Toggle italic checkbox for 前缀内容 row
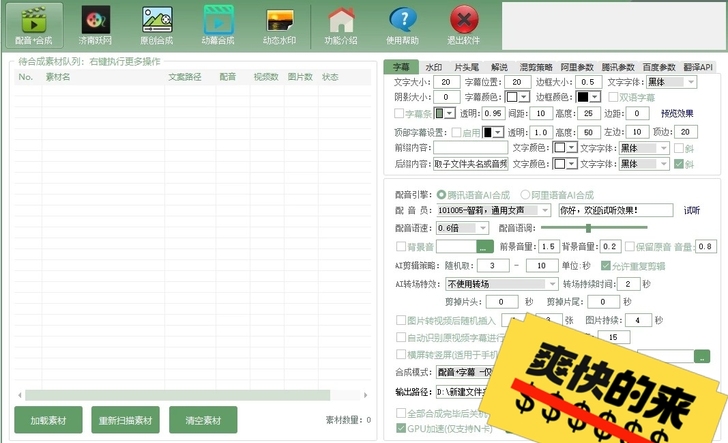 pyautogui.click(x=679, y=148)
